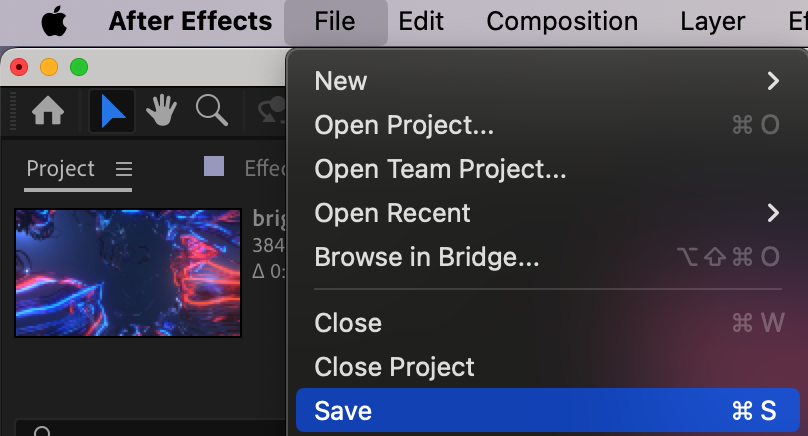Image resolution: width=808 pixels, height=436 pixels.
Task: Select Open Team Project... entry
Action: (440, 169)
